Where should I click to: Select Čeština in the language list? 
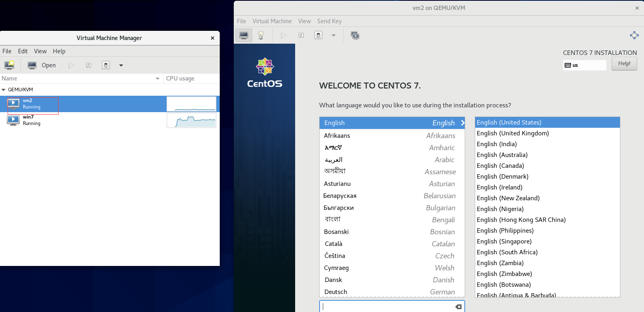pyautogui.click(x=392, y=256)
